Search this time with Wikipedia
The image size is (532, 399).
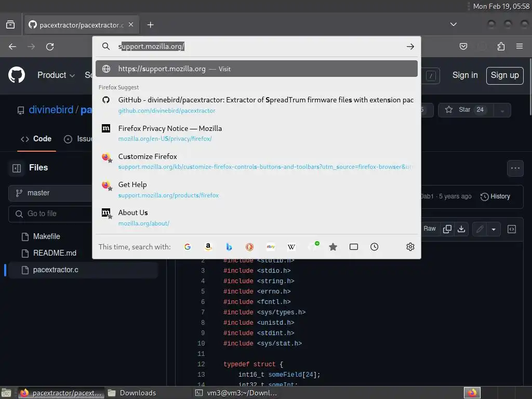(x=291, y=247)
